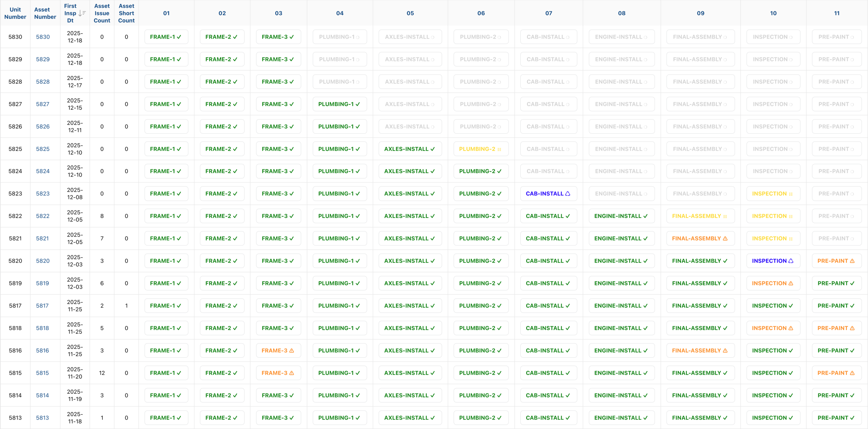Click warning icon on PRE-PAINT for unit 5815
868x429 pixels.
852,373
